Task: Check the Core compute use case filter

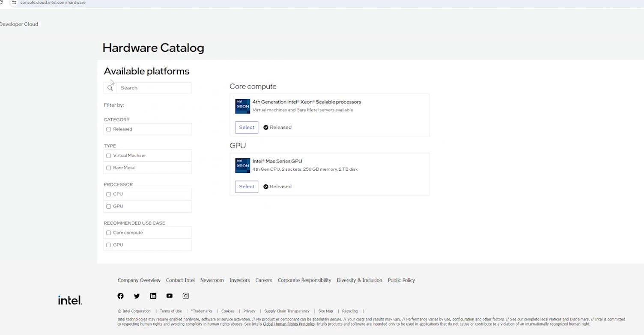Action: point(109,233)
